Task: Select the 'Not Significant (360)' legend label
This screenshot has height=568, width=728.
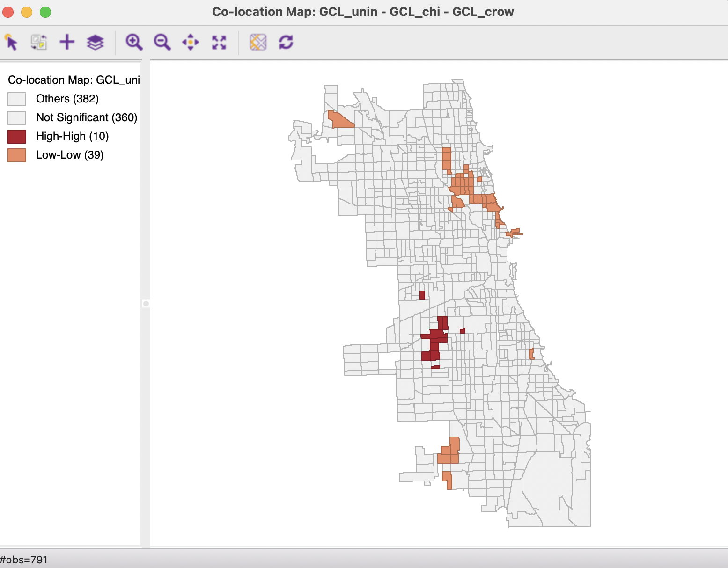Action: tap(87, 117)
